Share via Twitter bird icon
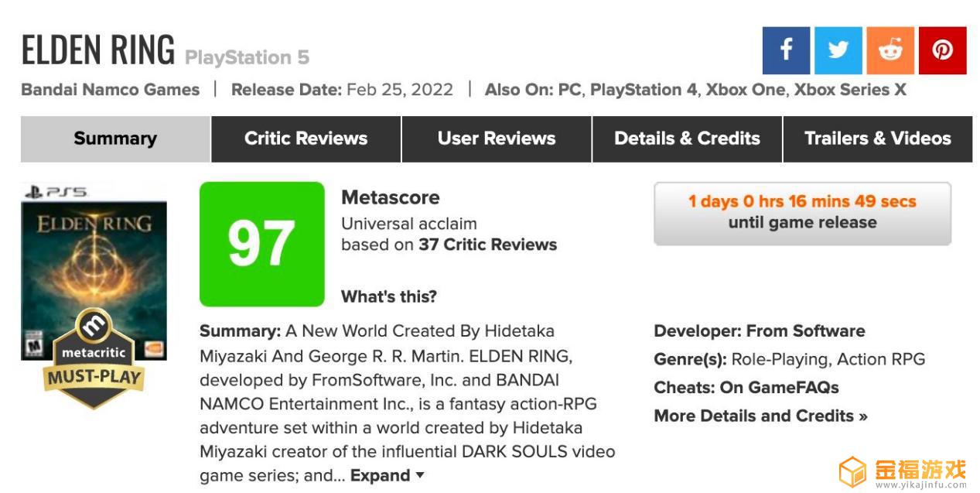The width and height of the screenshot is (980, 493). click(x=838, y=50)
